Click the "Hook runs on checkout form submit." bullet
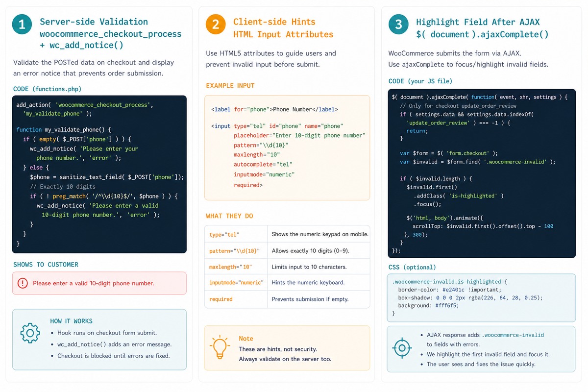 coord(107,333)
